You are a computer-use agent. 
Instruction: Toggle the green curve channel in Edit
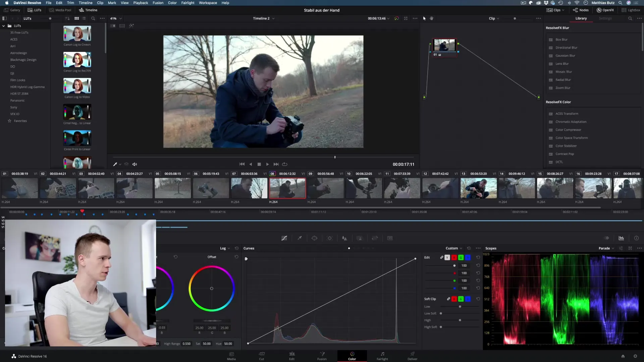pyautogui.click(x=461, y=257)
